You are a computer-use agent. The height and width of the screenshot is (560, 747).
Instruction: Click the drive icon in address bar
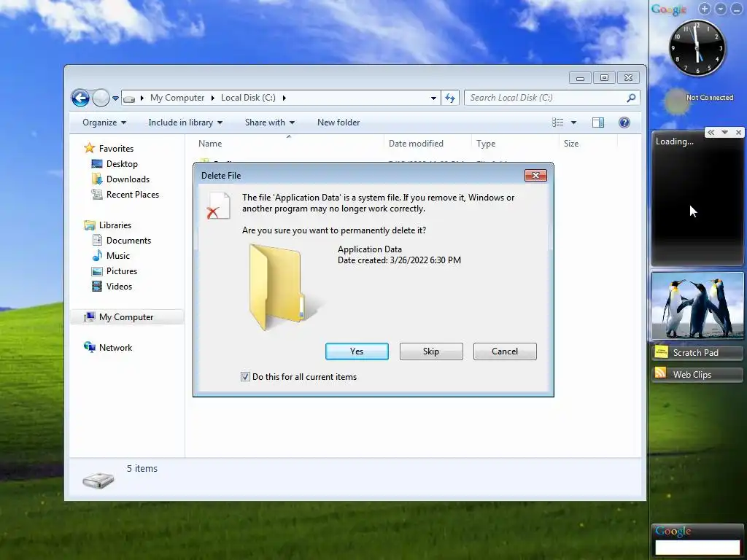click(x=128, y=98)
